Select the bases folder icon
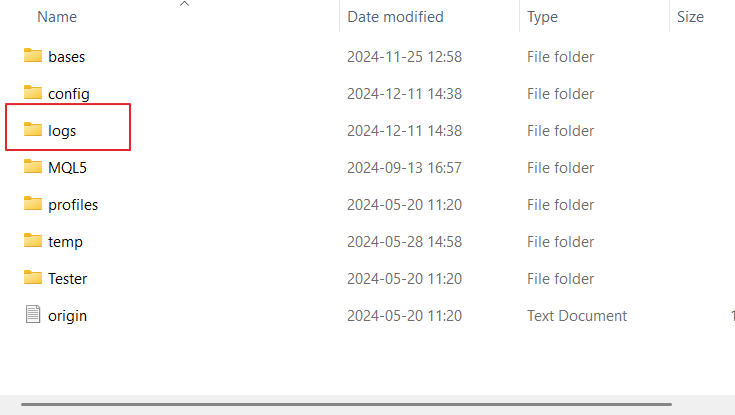Image resolution: width=735 pixels, height=415 pixels. coord(33,55)
